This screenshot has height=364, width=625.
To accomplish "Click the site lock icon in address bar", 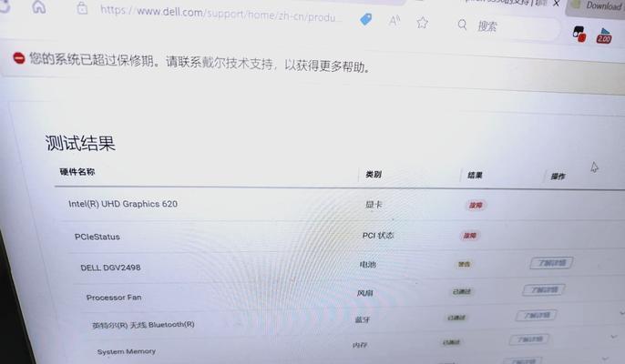I will (x=82, y=8).
